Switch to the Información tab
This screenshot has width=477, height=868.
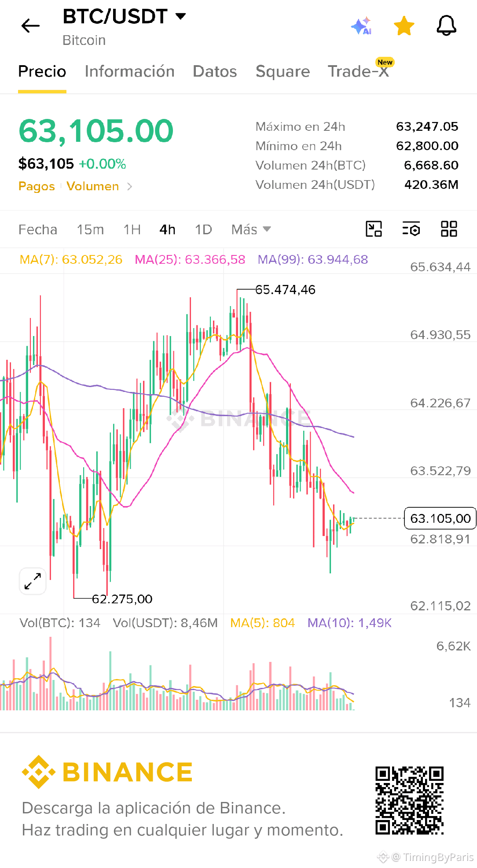(x=130, y=71)
